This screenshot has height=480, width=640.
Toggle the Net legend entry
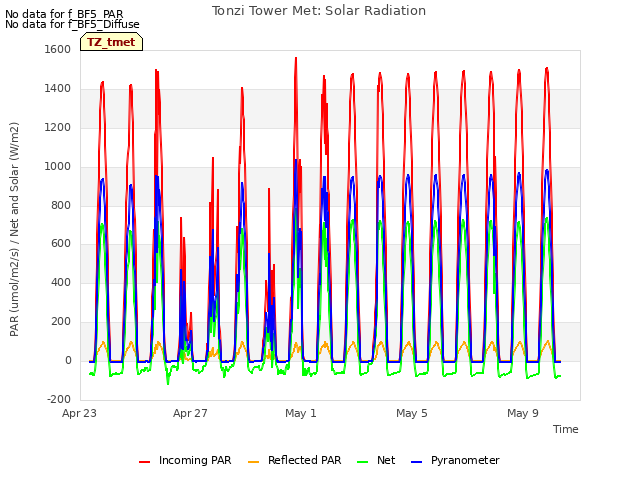point(376,460)
